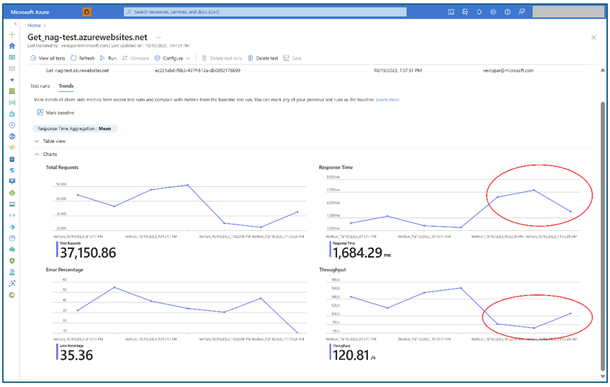
Task: Click View all tests
Action: click(x=47, y=58)
